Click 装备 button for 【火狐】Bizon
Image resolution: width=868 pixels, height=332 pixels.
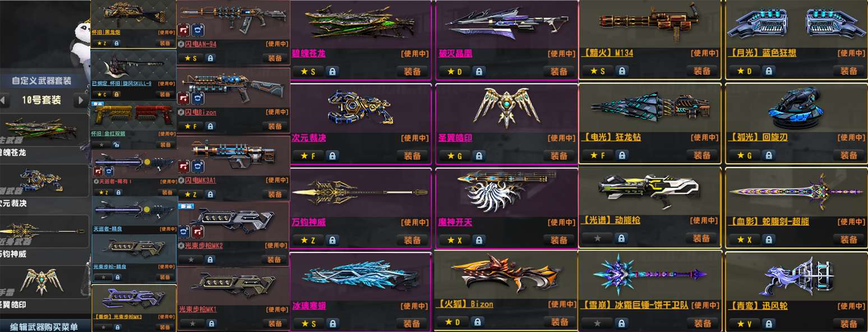[558, 322]
